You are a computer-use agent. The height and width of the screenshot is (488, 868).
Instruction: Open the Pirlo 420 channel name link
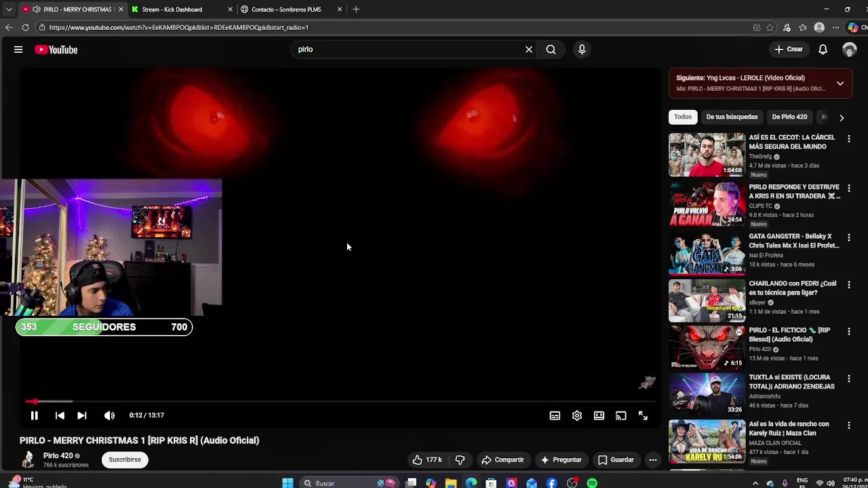(x=58, y=455)
